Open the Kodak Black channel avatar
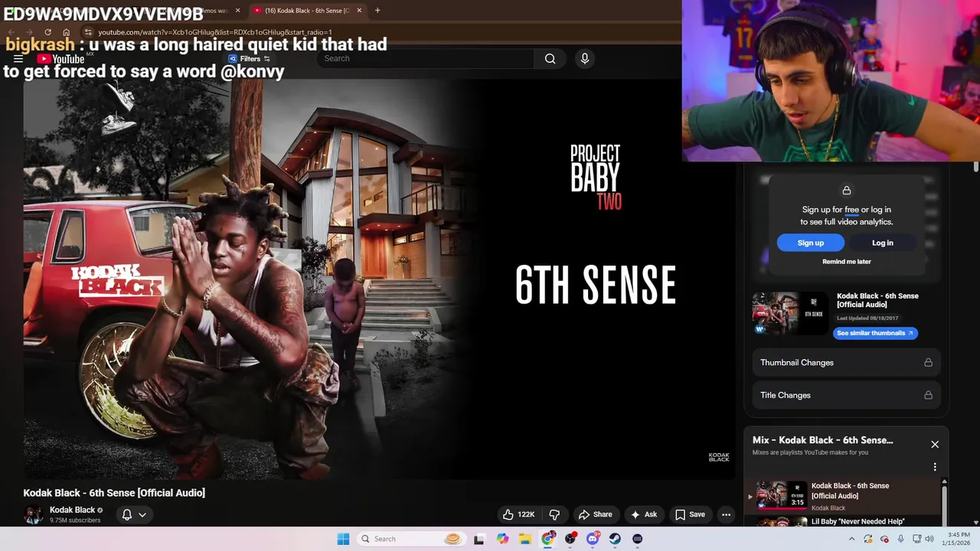The image size is (980, 551). (x=33, y=514)
